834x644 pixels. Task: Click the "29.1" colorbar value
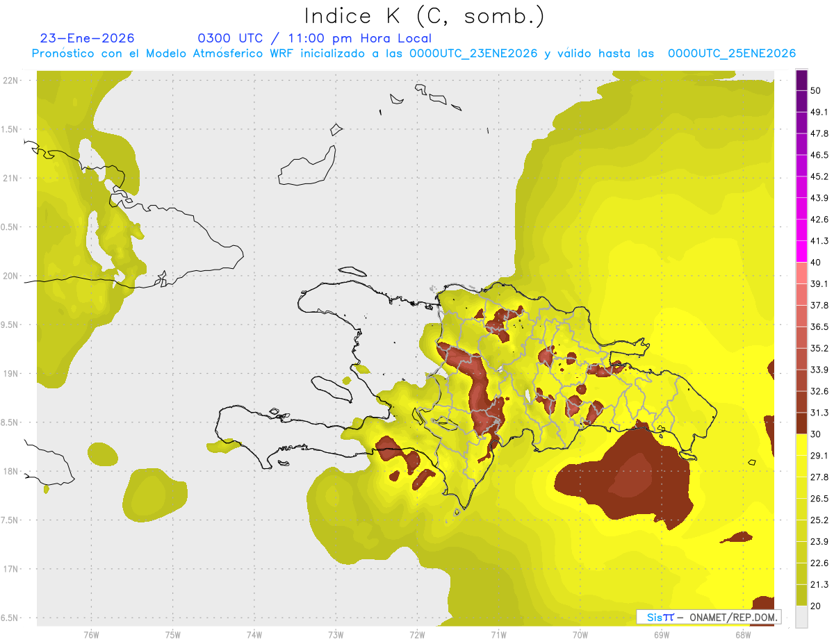(x=819, y=456)
